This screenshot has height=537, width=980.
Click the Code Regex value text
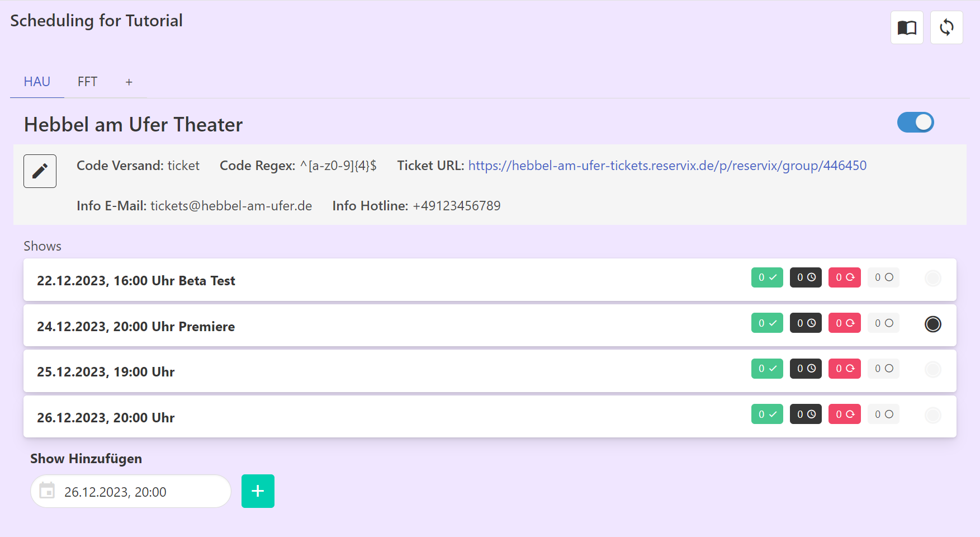pyautogui.click(x=338, y=166)
